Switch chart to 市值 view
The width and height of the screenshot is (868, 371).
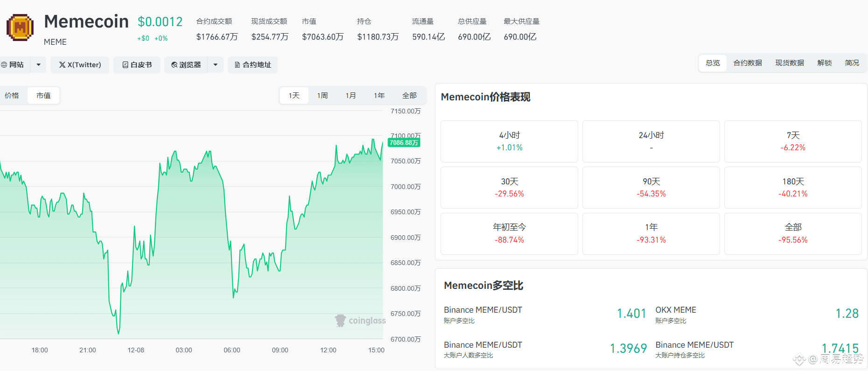[x=43, y=96]
